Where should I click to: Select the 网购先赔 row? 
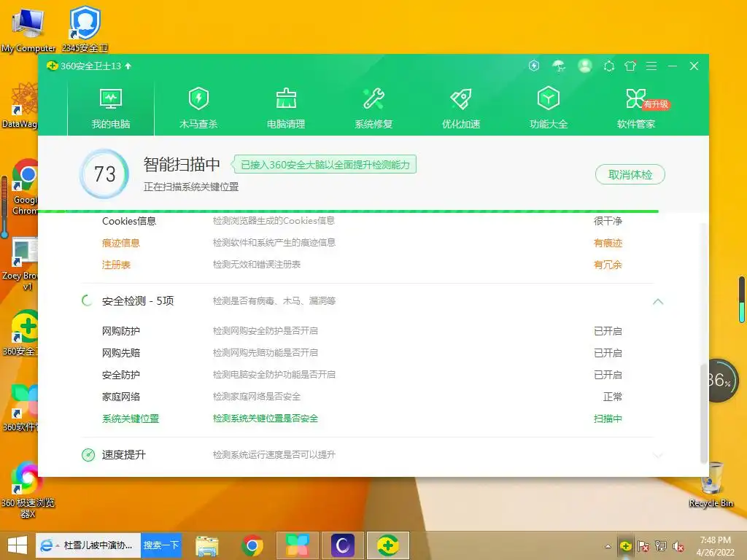pyautogui.click(x=362, y=353)
